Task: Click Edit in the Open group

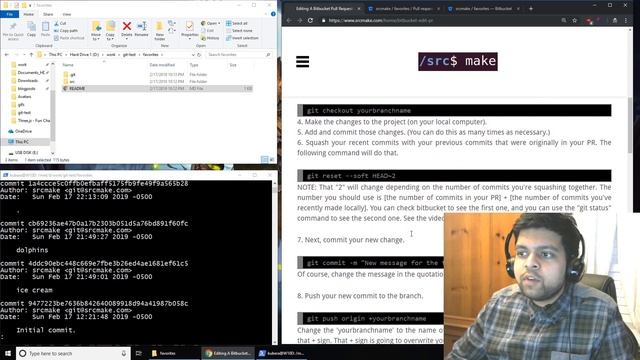Action: click(x=208, y=31)
